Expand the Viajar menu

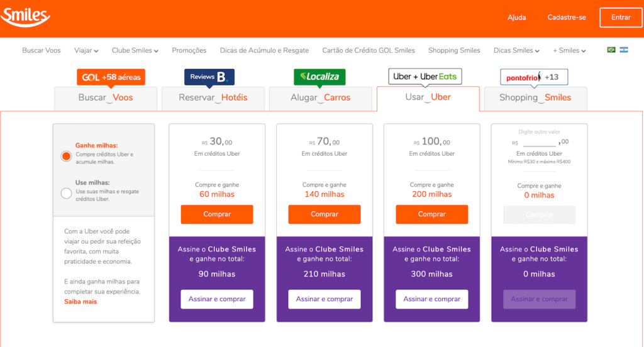(x=86, y=50)
